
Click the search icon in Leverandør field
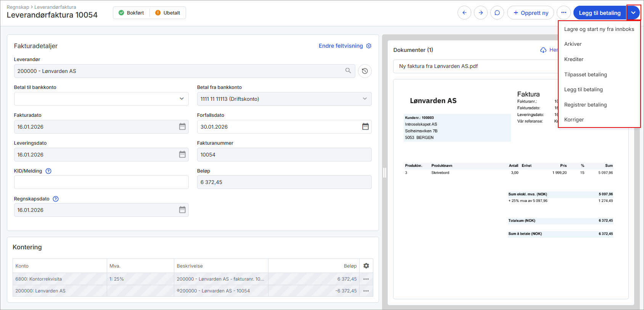coord(348,71)
